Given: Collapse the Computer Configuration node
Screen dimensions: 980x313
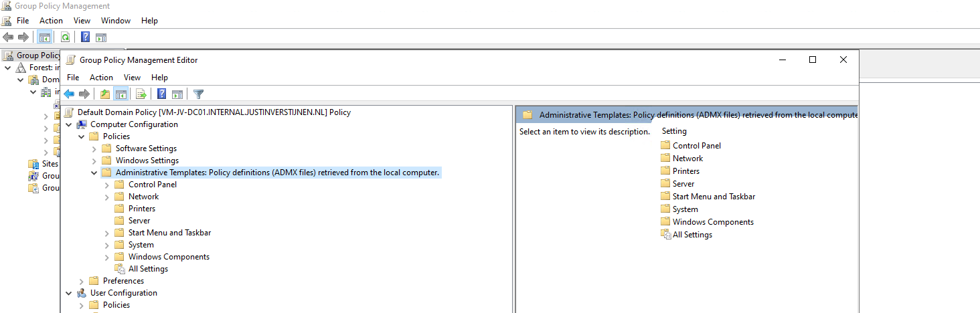Looking at the screenshot, I should click(69, 124).
